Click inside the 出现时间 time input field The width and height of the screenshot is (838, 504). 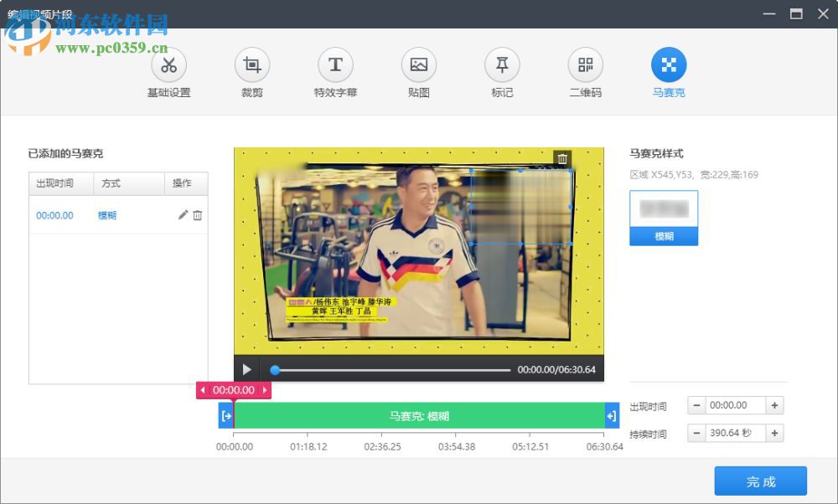point(736,405)
